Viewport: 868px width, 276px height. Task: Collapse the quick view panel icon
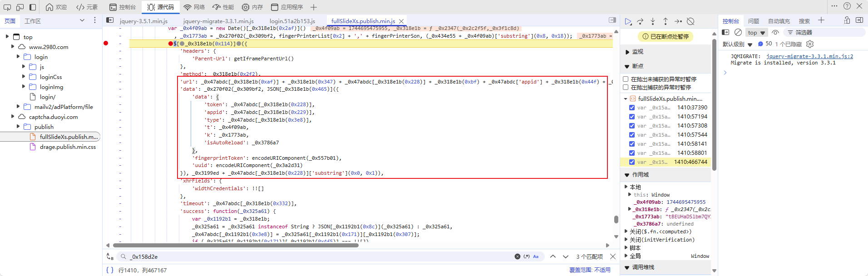coord(859,20)
